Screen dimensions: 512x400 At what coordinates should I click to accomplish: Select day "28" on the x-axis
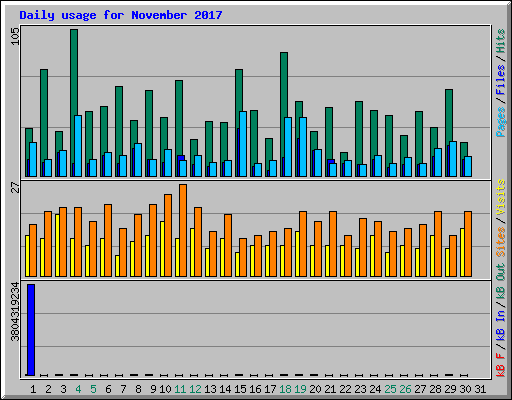click(x=435, y=389)
